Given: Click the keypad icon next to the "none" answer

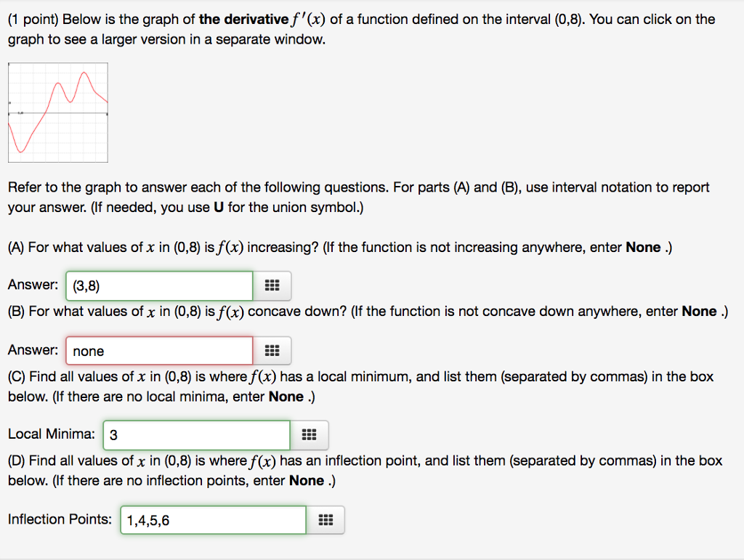Looking at the screenshot, I should [272, 350].
